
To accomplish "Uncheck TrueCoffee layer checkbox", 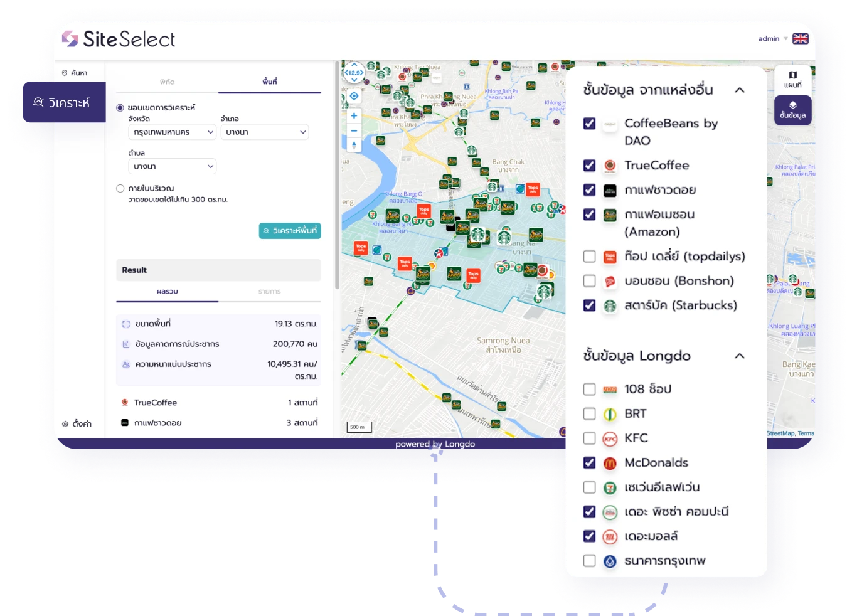I will tap(589, 165).
